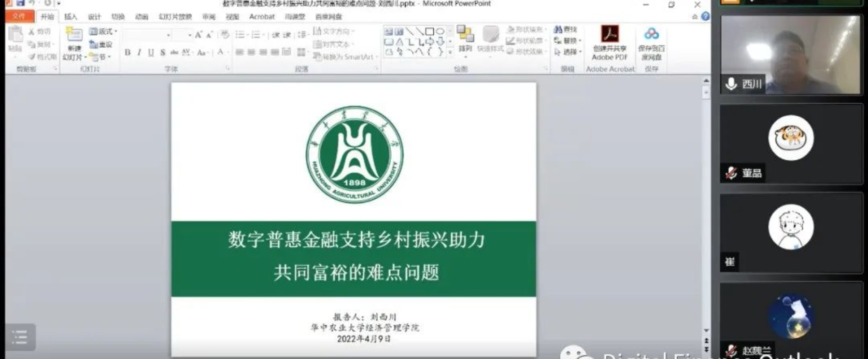Select the oval shape in shapes gallery
This screenshot has width=868, height=359.
(x=440, y=32)
